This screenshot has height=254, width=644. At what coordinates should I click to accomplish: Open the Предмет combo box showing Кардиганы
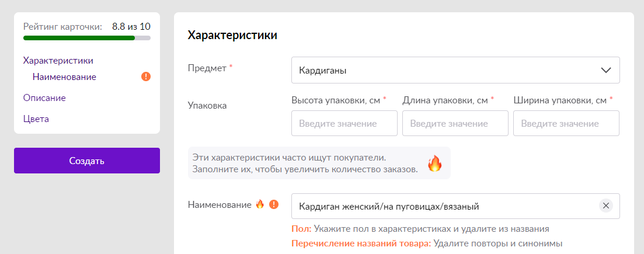click(455, 70)
